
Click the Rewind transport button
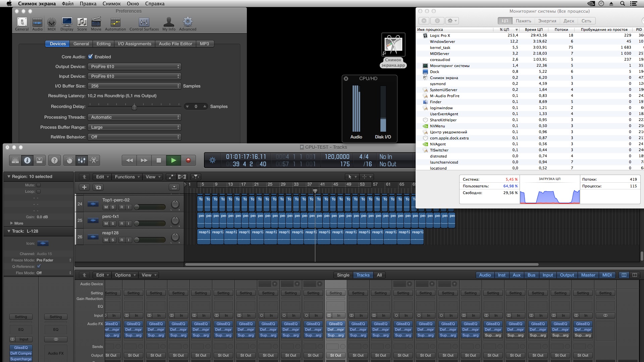129,161
